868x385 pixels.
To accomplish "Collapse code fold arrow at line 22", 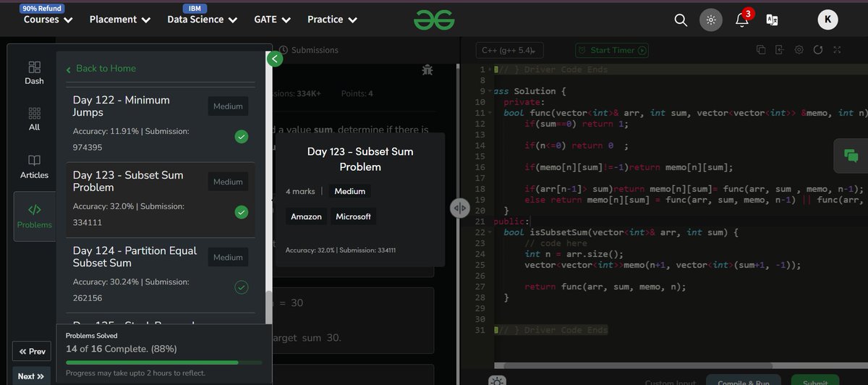I will (490, 232).
